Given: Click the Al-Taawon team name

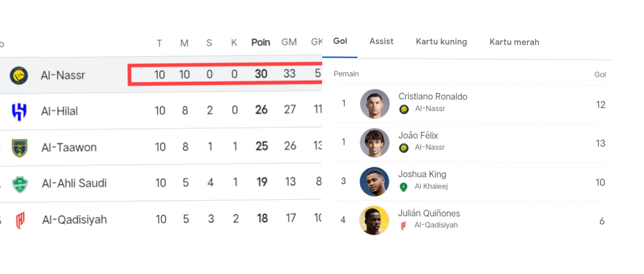Looking at the screenshot, I should (x=69, y=147).
